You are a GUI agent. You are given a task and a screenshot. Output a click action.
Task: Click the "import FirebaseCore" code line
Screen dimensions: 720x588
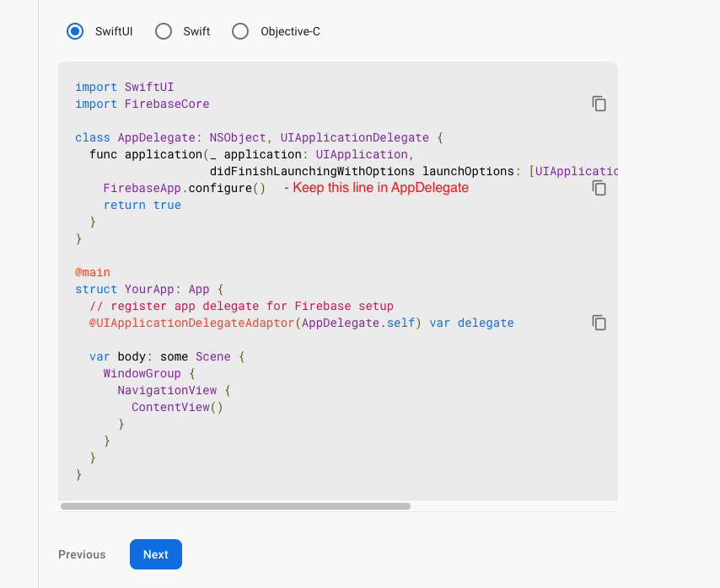[142, 104]
